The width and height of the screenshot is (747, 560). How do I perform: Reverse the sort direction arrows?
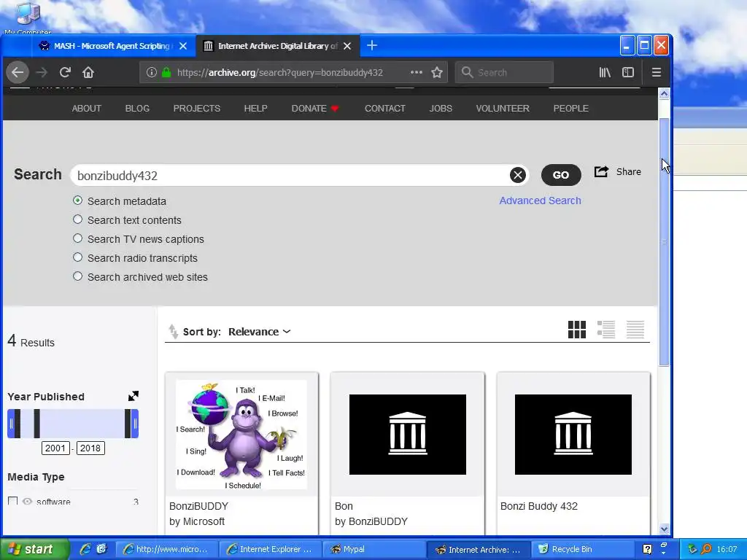coord(174,331)
